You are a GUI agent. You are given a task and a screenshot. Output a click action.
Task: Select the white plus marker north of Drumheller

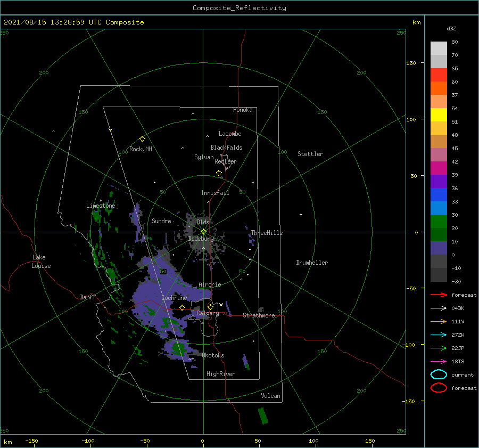(301, 214)
